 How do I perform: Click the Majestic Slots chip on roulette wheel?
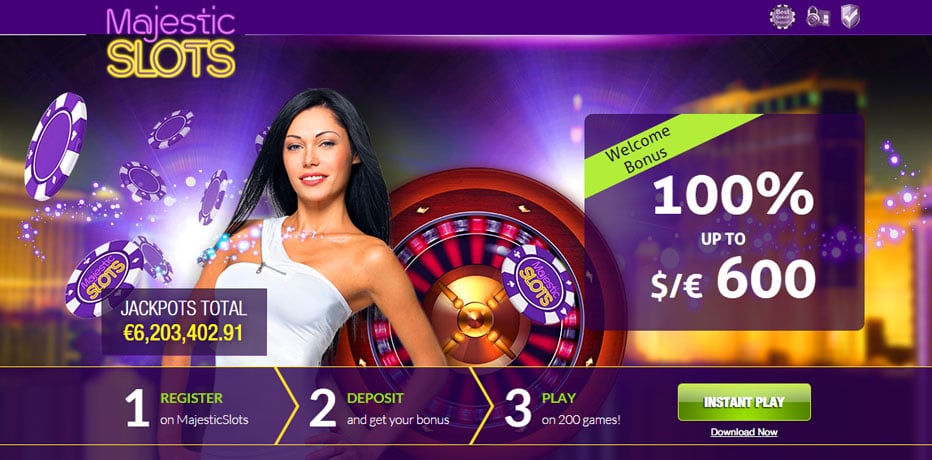point(538,284)
